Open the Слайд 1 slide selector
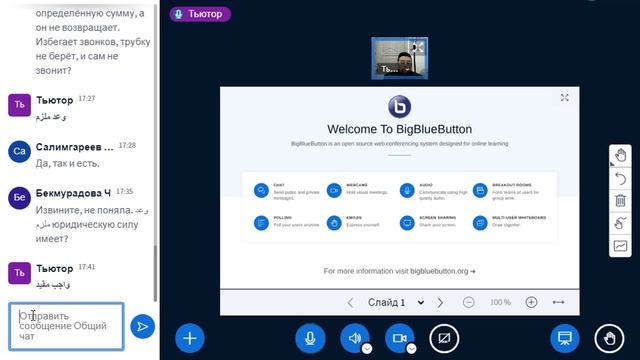Screen dimensions: 640x360 (396, 302)
